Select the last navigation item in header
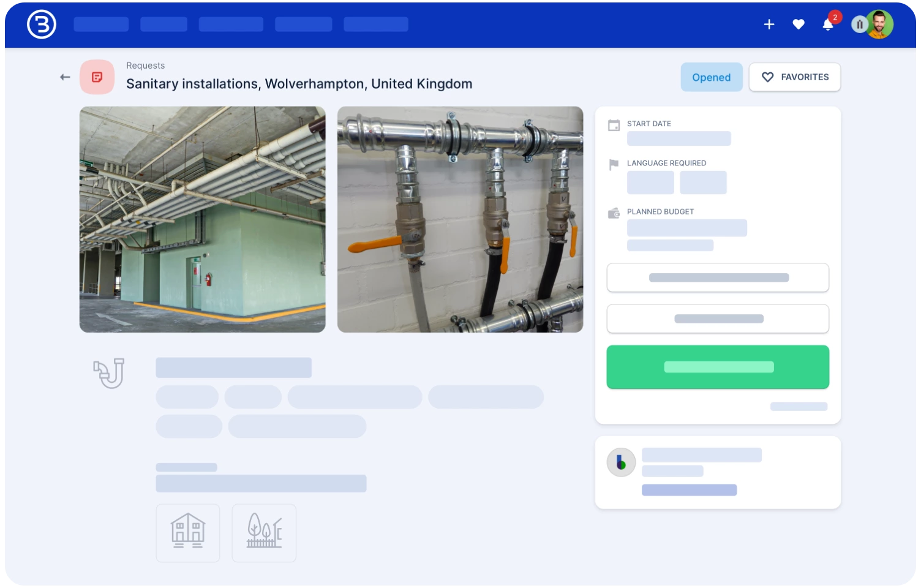Viewport: 921px width, 588px height. point(375,24)
